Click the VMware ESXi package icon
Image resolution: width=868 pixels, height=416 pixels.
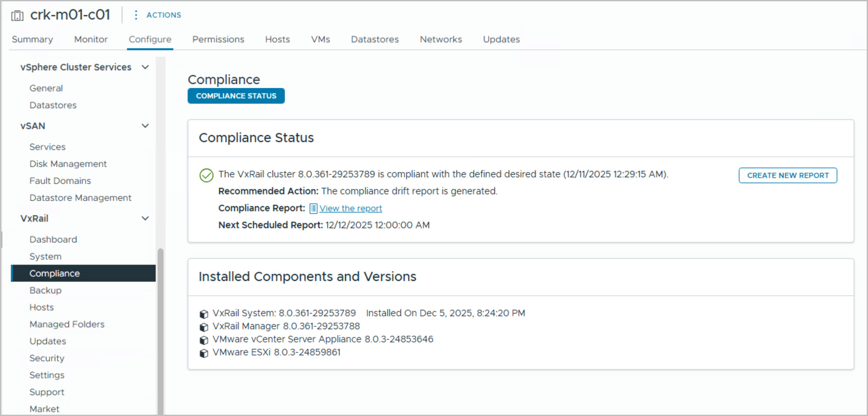tap(204, 353)
